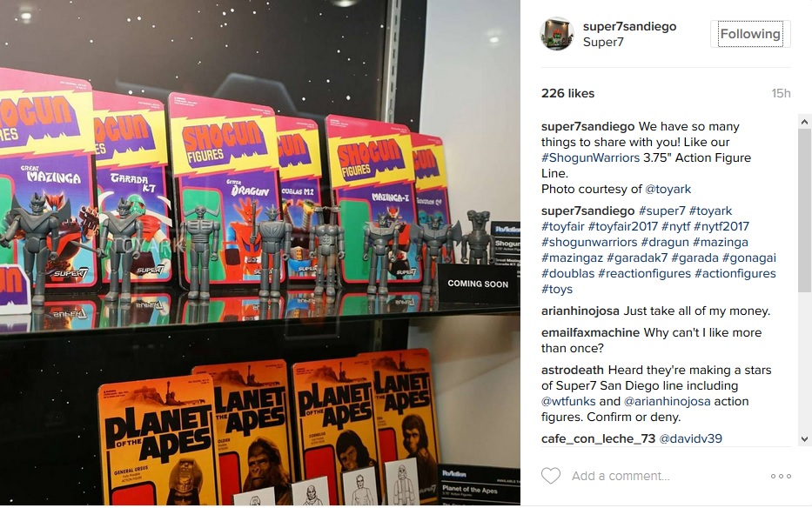Viewport: 812px width, 508px height.
Task: Click the @davidv39 mention
Action: (690, 438)
